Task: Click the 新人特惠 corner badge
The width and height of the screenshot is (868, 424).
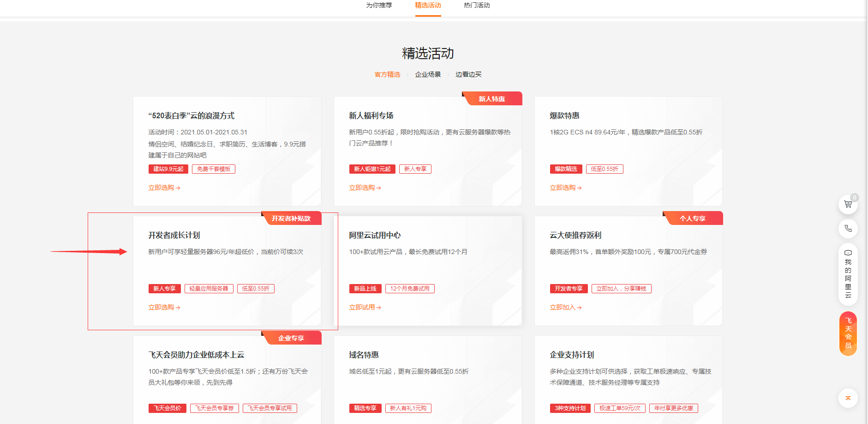Action: tap(492, 99)
